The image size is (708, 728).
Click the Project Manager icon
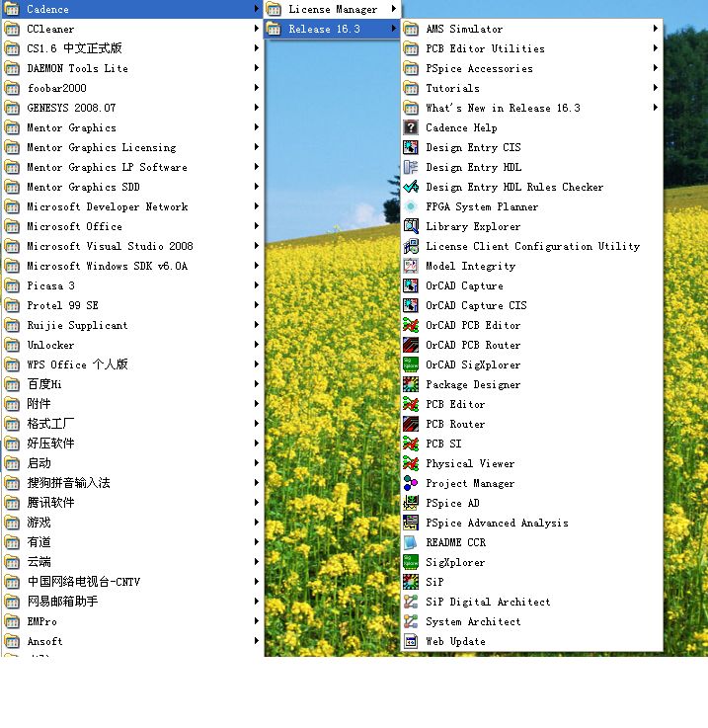point(411,483)
